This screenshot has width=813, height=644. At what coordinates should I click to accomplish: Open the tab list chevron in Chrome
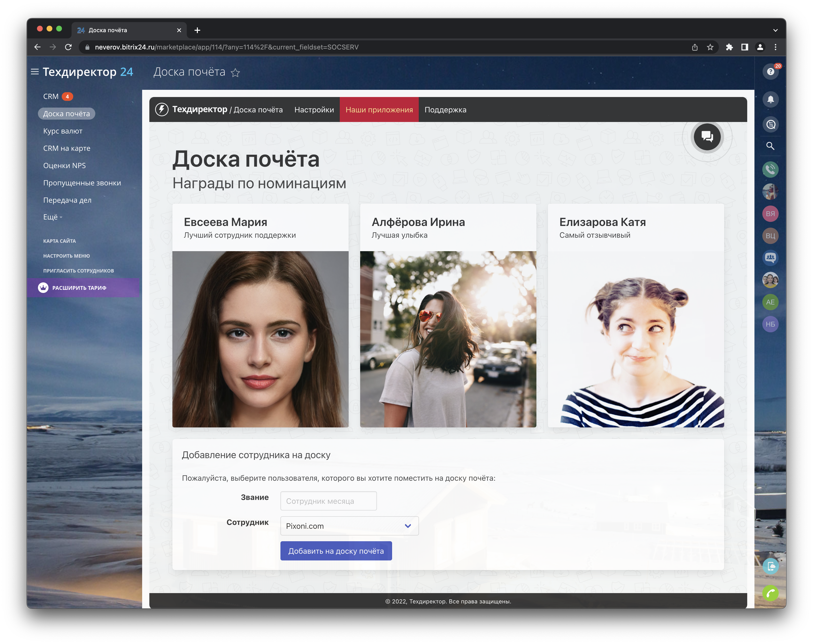tap(775, 30)
